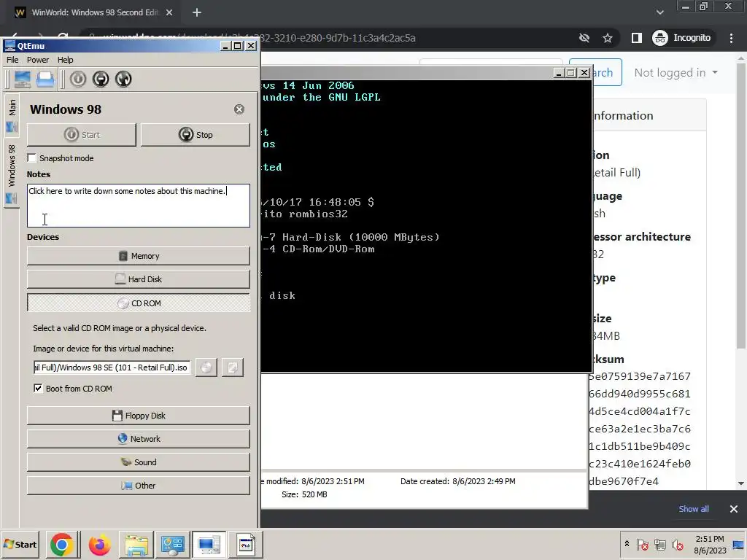
Task: Click the muted volume tray icon
Action: 677,544
